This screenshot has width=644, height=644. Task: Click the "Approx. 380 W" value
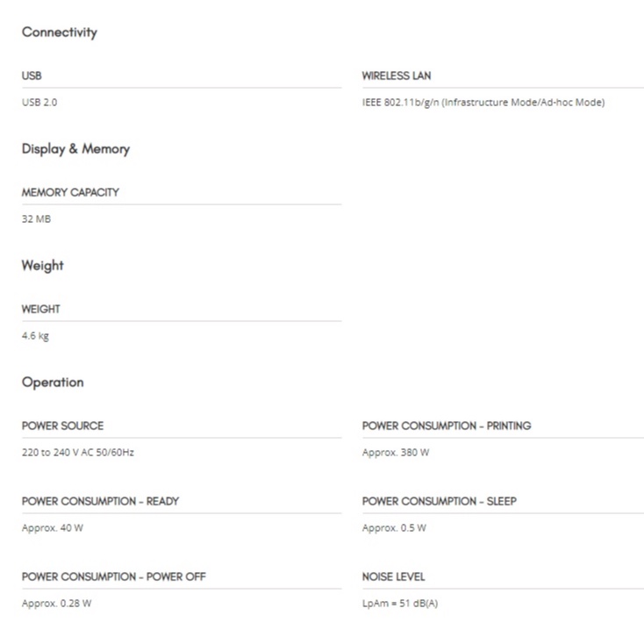[x=396, y=453]
